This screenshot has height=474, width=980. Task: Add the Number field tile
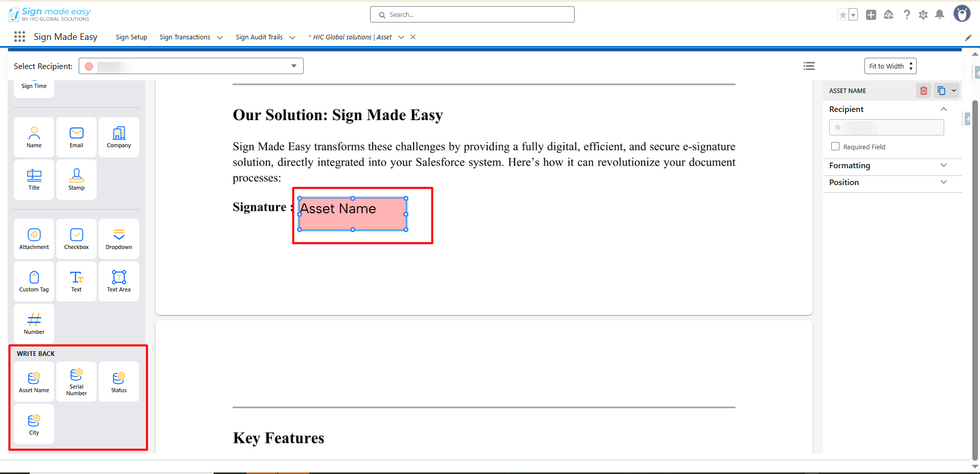tap(34, 324)
